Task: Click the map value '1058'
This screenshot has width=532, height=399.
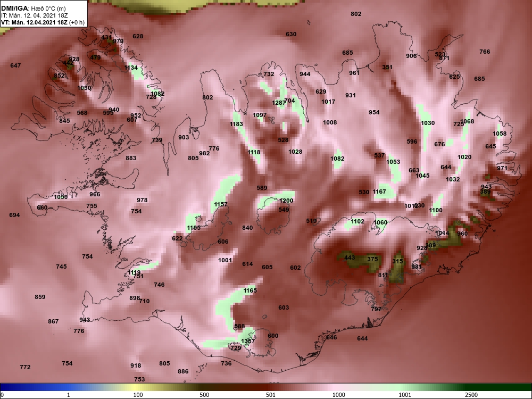Action: click(x=500, y=134)
